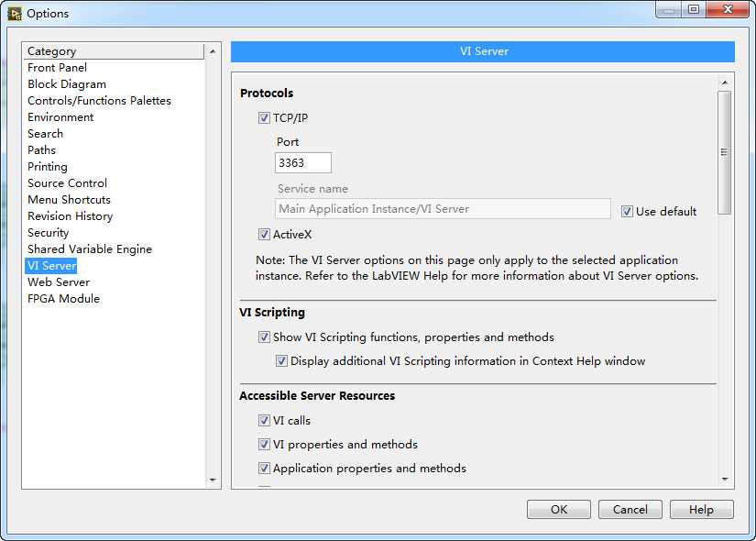The height and width of the screenshot is (541, 756).
Task: Toggle Display additional VI Scripting information
Action: pos(281,361)
